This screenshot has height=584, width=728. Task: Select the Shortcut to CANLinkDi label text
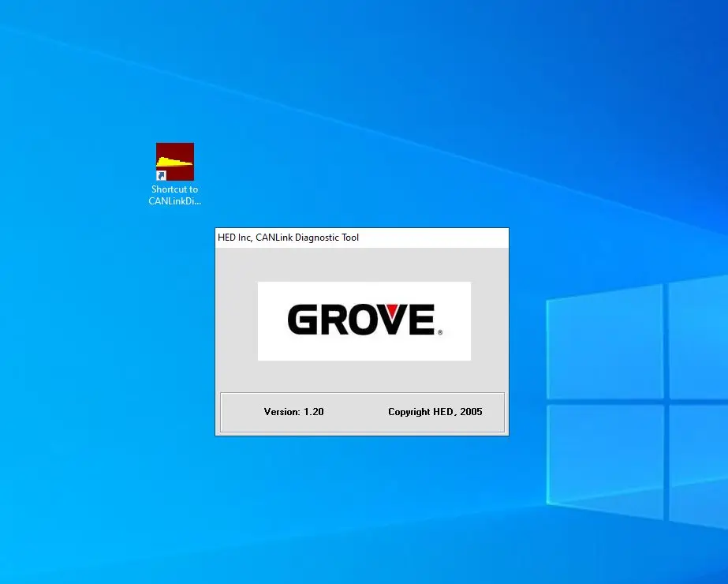(x=174, y=195)
